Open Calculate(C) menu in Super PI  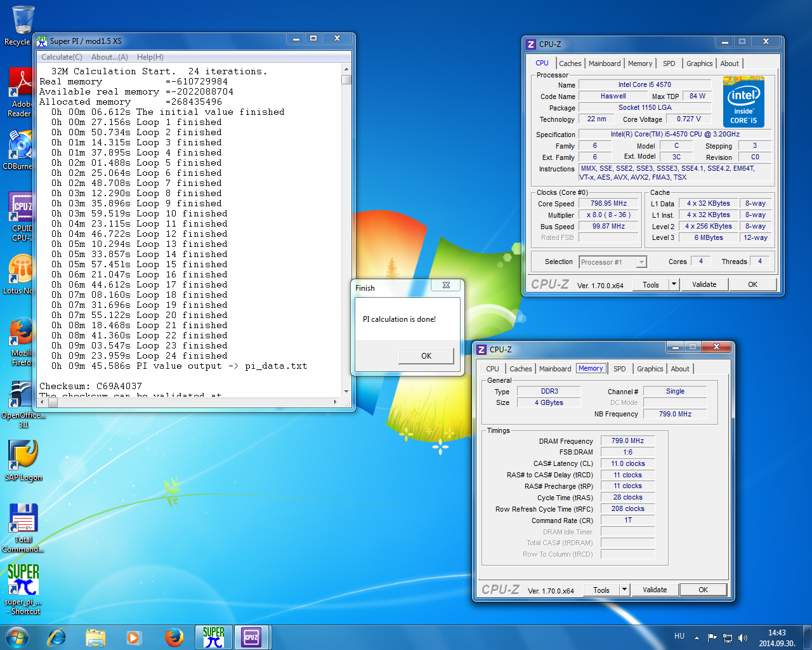click(x=62, y=57)
